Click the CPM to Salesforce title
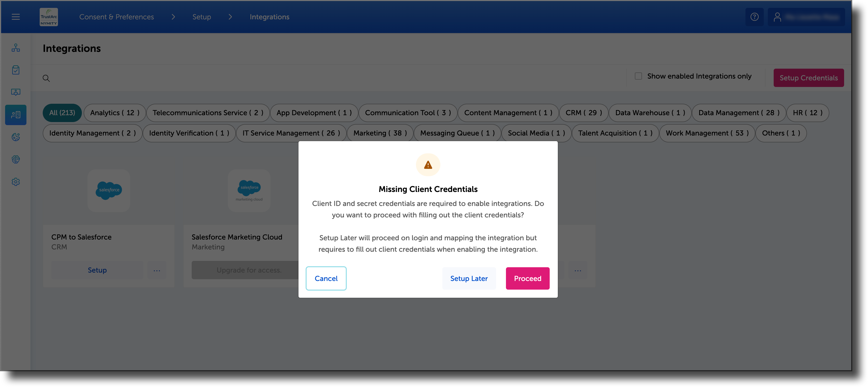This screenshot has width=868, height=387. 81,237
